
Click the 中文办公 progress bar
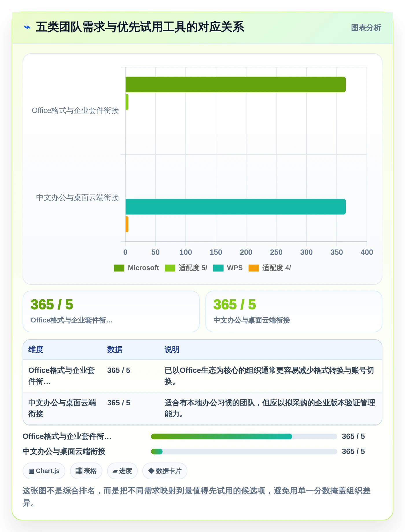click(x=244, y=452)
